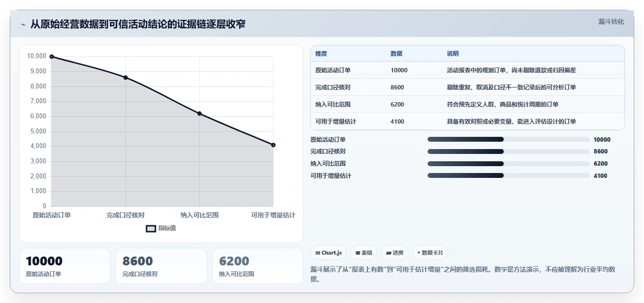644x303 pixels.
Task: Click the 完成口径核对 label in the progress list
Action: [x=328, y=151]
